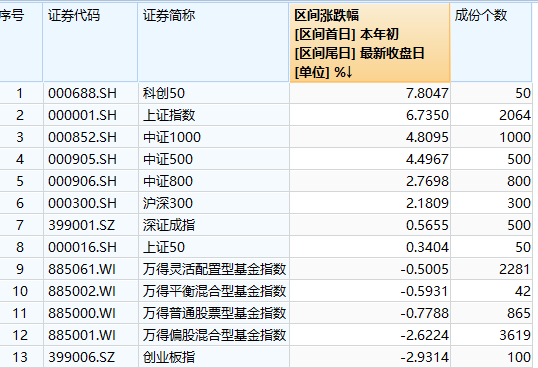This screenshot has width=538, height=368.
Task: Click constituent count 3619
Action: [515, 335]
